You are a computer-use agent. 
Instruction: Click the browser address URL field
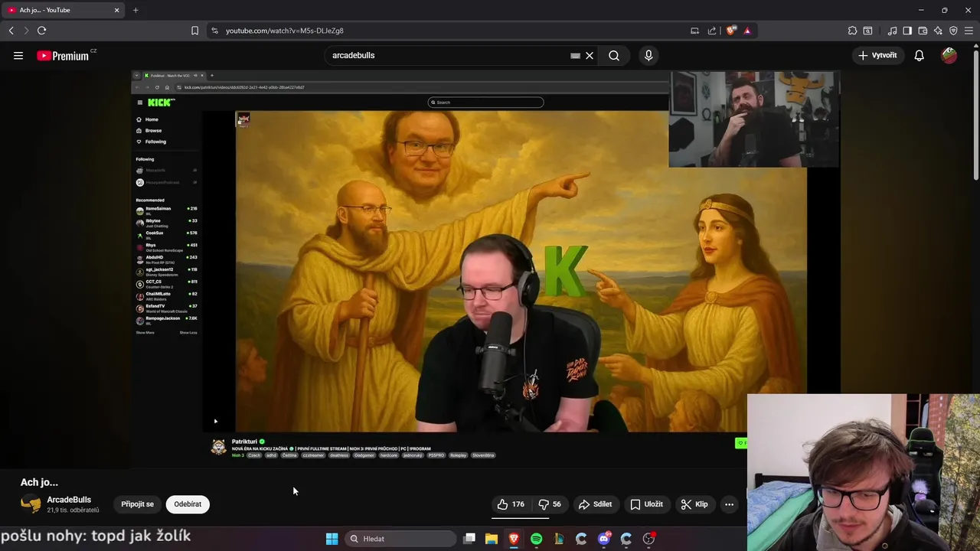452,31
